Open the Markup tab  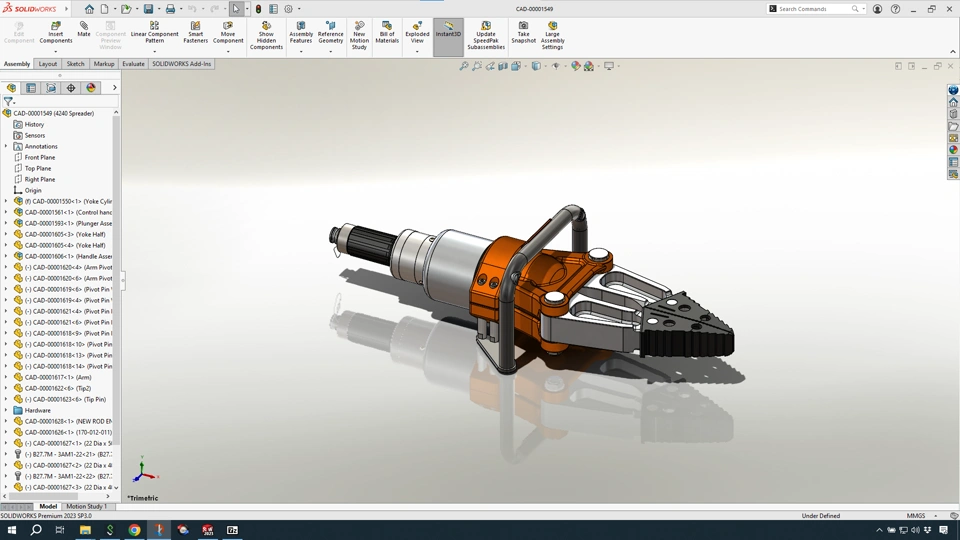[103, 64]
